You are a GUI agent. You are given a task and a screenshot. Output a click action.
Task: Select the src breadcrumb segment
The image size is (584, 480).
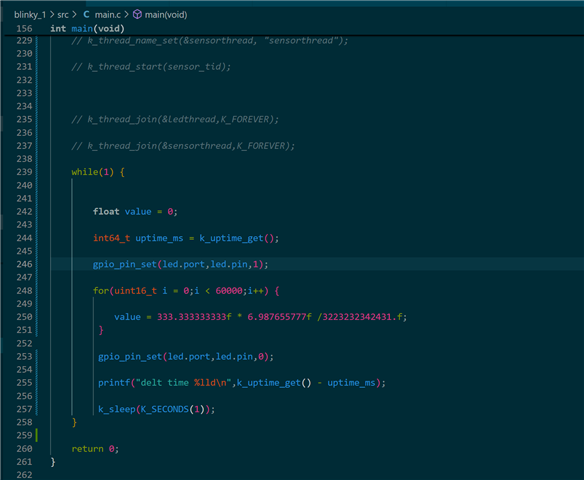coord(63,15)
